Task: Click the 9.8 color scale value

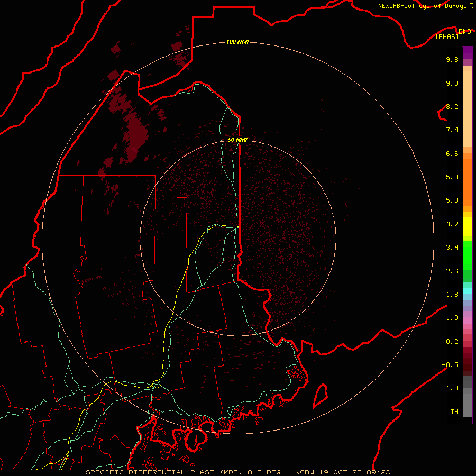Action: coord(452,59)
